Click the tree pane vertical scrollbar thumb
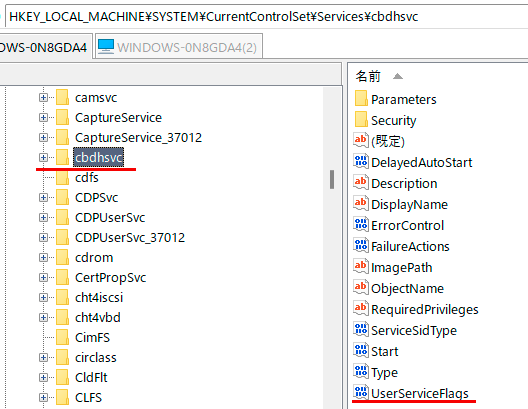 tap(332, 179)
